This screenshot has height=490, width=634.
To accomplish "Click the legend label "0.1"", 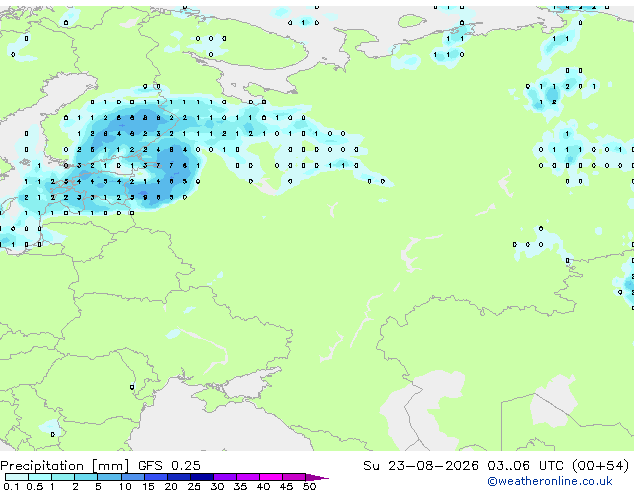I will pyautogui.click(x=11, y=486).
